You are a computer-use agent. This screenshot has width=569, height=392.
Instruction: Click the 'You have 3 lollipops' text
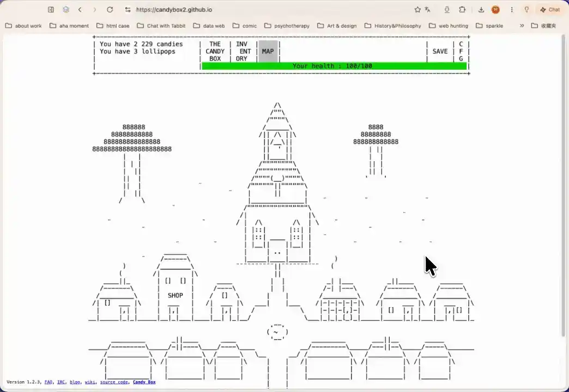click(x=137, y=51)
